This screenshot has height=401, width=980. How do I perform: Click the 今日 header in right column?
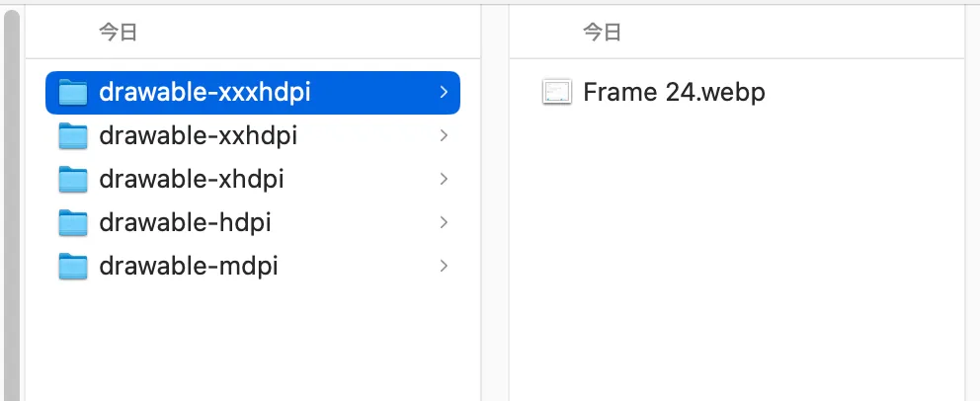click(x=602, y=32)
